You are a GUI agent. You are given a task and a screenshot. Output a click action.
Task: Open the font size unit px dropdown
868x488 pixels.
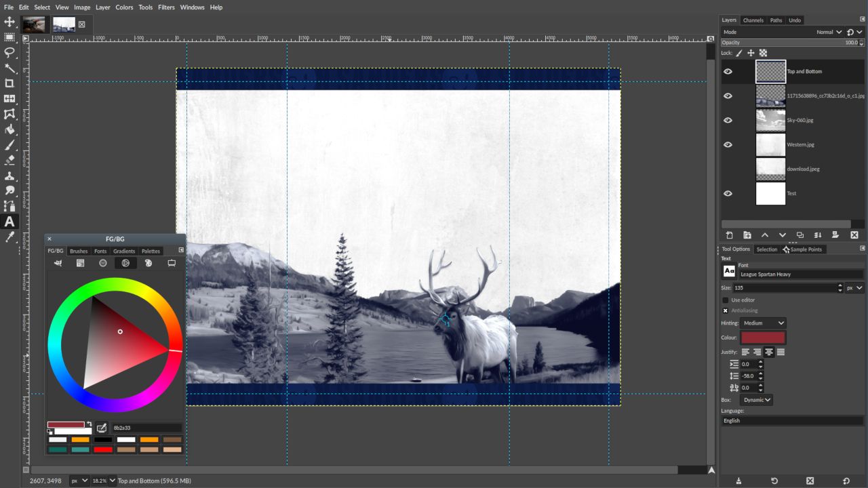click(x=854, y=288)
